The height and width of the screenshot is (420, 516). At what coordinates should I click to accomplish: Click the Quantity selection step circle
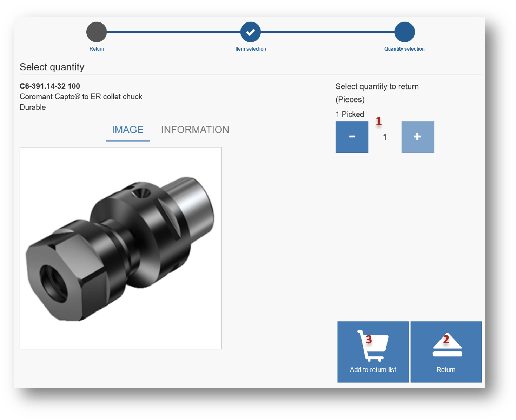(404, 32)
